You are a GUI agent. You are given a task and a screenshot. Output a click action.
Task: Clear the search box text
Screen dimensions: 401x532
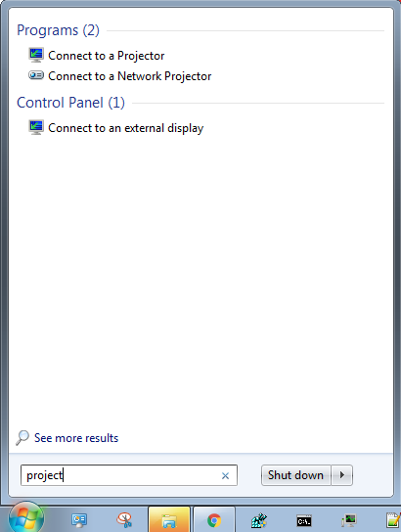(225, 475)
